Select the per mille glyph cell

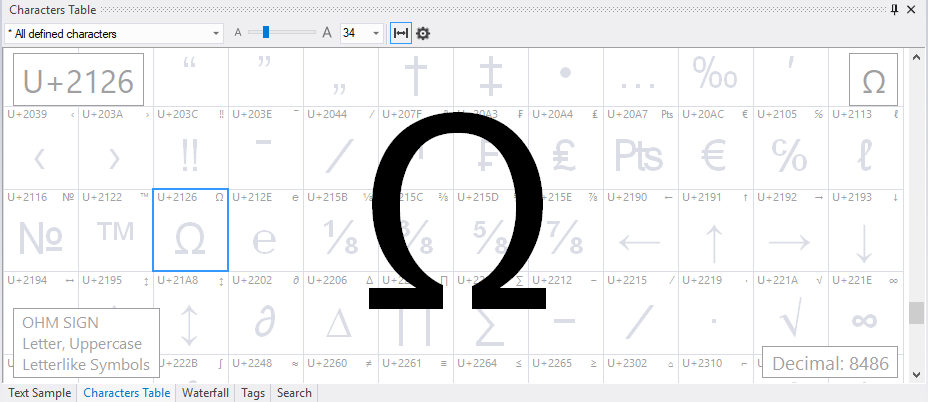click(x=716, y=77)
